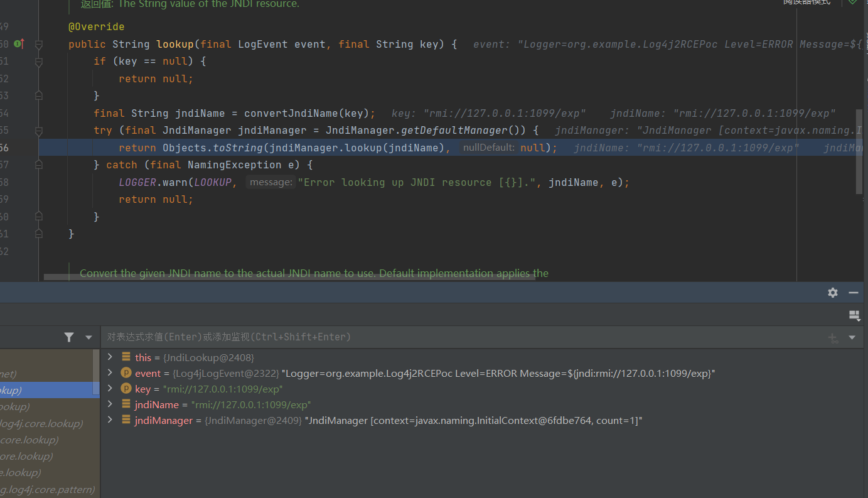Click parameter icon beside 'key' variable
Screen dimensions: 868x498
tap(126, 389)
